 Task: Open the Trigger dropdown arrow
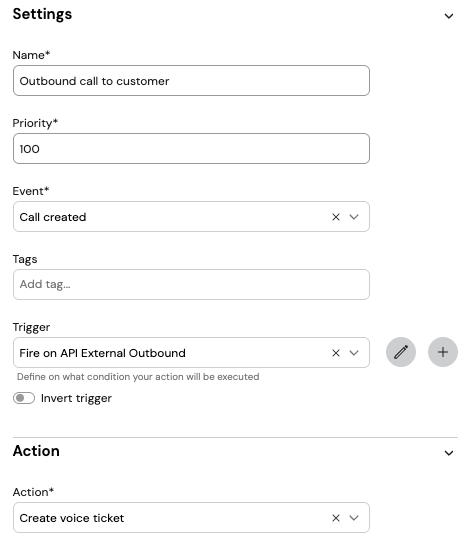pyautogui.click(x=354, y=353)
